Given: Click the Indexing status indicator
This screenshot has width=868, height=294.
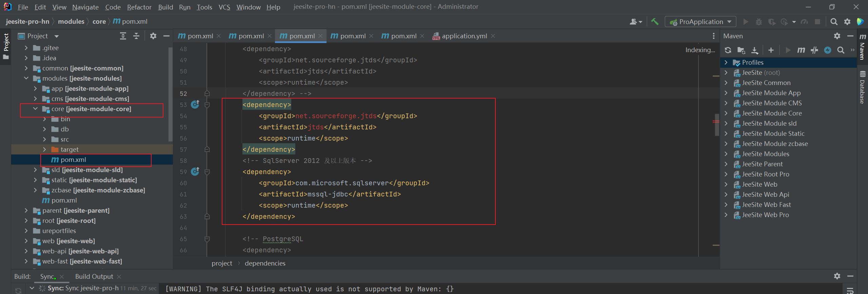Looking at the screenshot, I should [x=700, y=50].
